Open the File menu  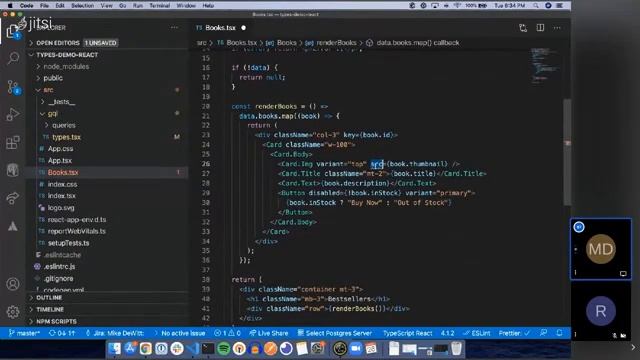click(x=44, y=6)
